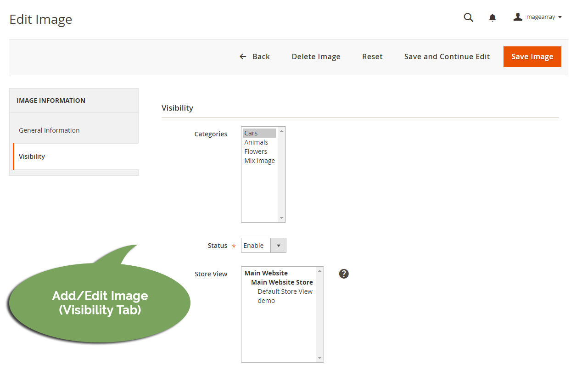Expand the magearray account menu caret
Image resolution: width=582 pixels, height=392 pixels.
(x=560, y=17)
